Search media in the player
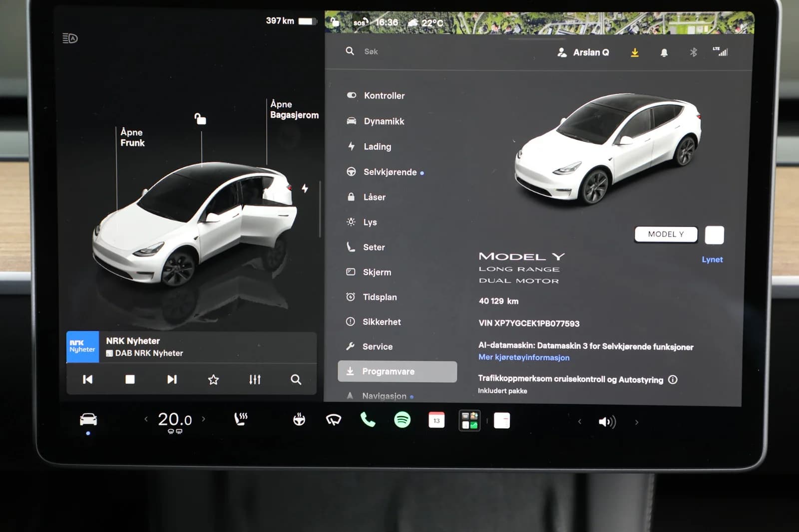The image size is (799, 532). (x=296, y=379)
